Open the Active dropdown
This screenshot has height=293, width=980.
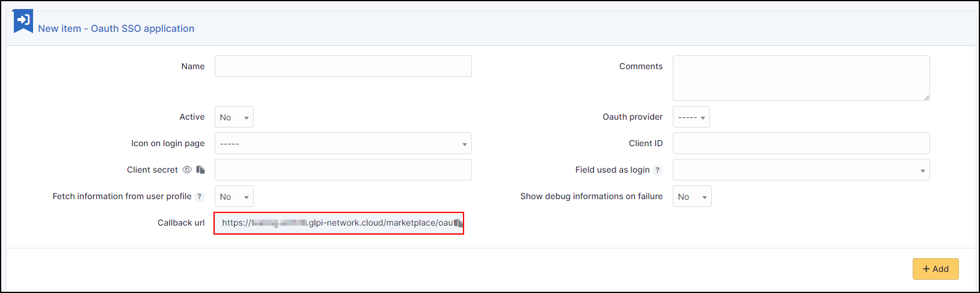pyautogui.click(x=234, y=117)
